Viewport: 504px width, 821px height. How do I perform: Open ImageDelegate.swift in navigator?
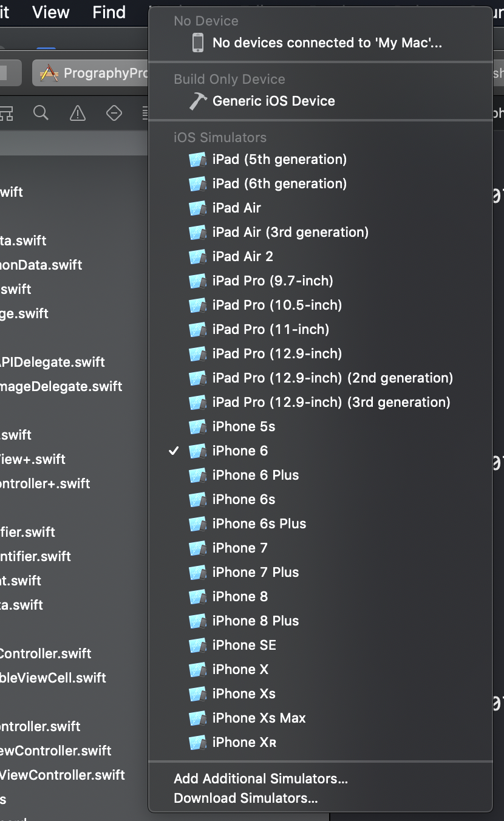pyautogui.click(x=61, y=386)
